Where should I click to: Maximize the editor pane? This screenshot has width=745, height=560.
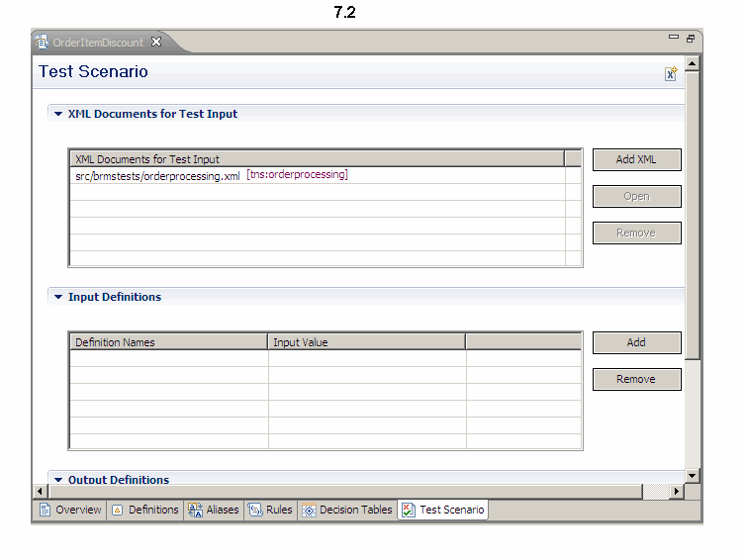pyautogui.click(x=691, y=38)
